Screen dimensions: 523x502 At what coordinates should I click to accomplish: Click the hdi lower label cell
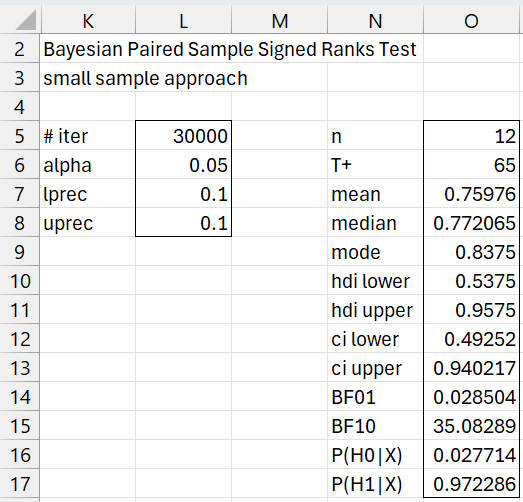(376, 281)
